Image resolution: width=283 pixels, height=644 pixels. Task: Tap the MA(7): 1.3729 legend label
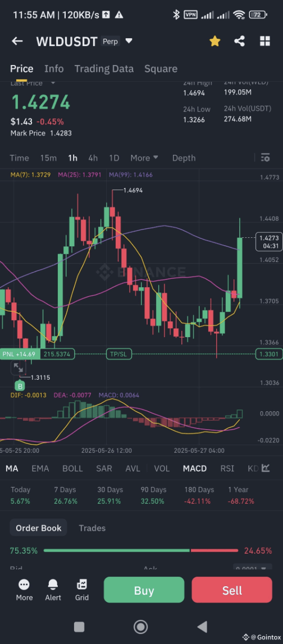[x=30, y=175]
